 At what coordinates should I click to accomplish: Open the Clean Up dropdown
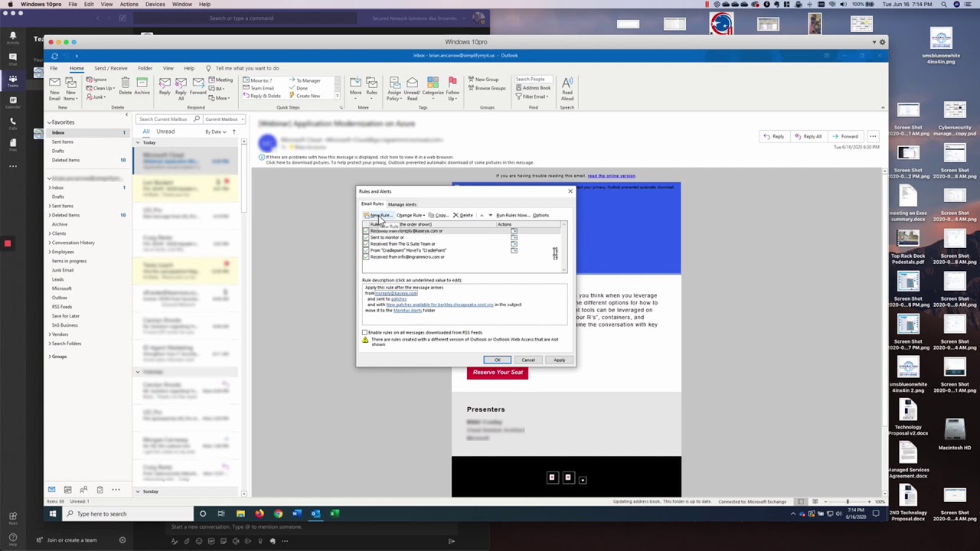(100, 88)
